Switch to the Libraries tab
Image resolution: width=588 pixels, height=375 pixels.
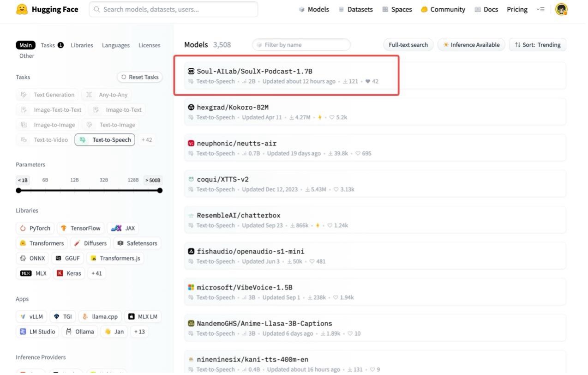click(x=82, y=45)
